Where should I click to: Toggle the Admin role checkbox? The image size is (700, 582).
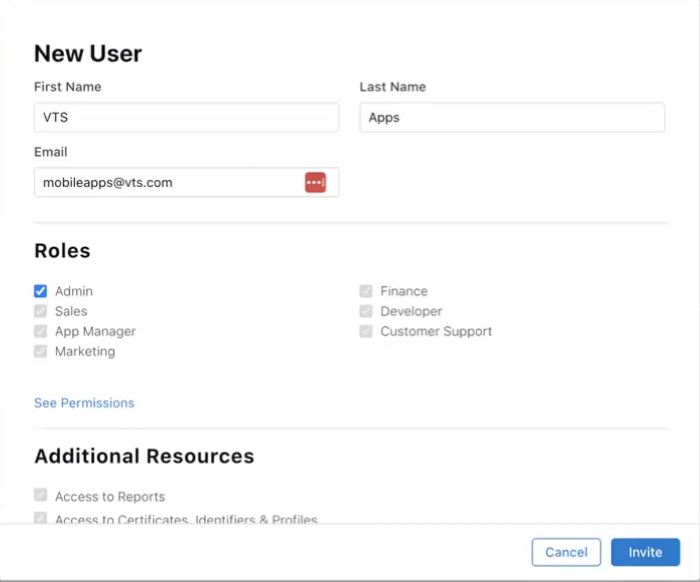[40, 291]
